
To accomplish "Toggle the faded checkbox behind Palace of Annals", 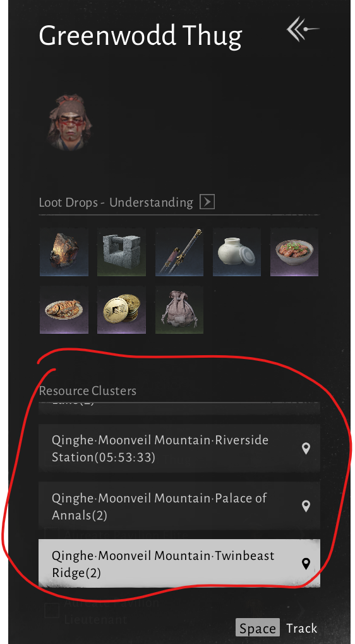I will point(52,534).
